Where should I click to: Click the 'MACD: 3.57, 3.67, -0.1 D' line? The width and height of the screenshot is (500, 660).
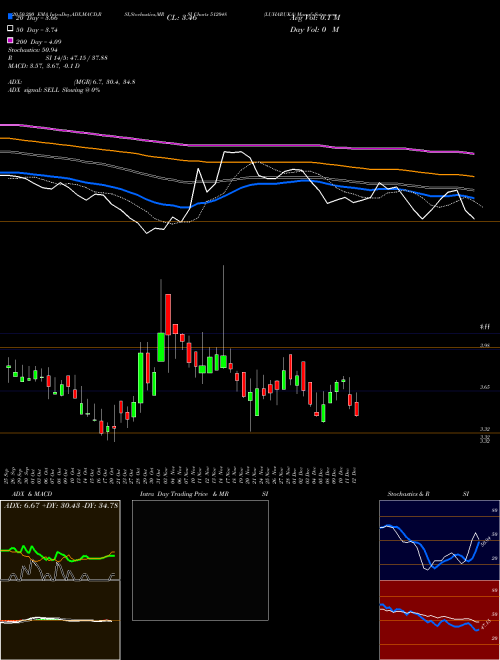(x=44, y=66)
